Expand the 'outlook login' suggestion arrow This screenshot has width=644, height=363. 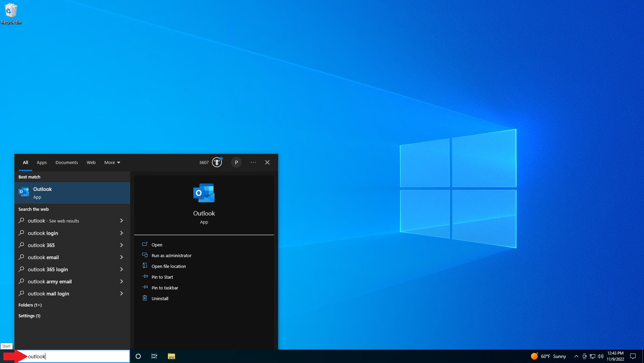point(121,233)
